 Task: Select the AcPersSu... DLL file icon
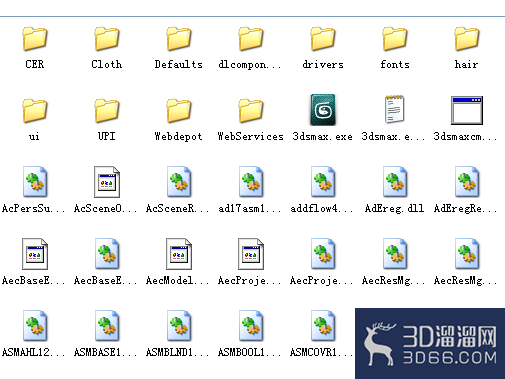[35, 182]
